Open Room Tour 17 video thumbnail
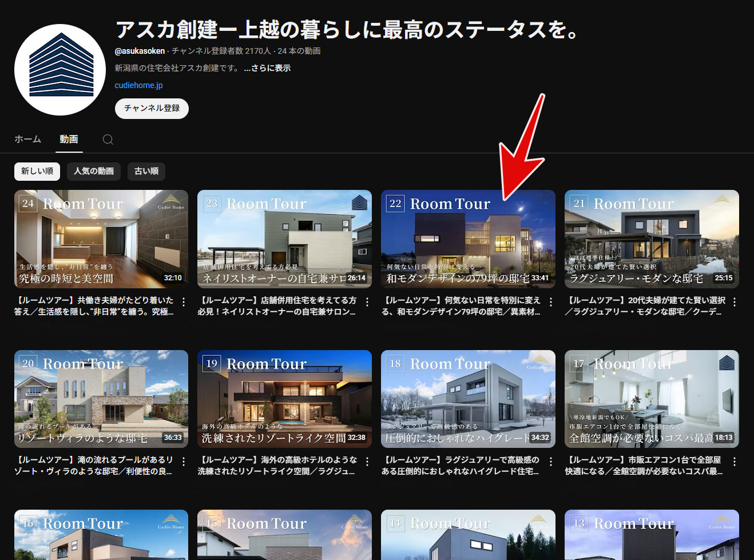The height and width of the screenshot is (560, 754). click(652, 399)
